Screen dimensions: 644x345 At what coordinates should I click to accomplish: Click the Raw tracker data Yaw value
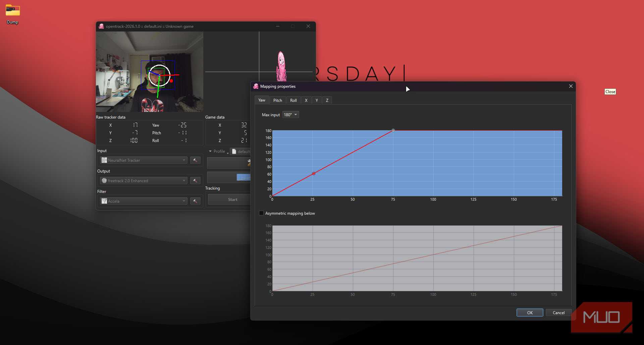click(x=182, y=125)
